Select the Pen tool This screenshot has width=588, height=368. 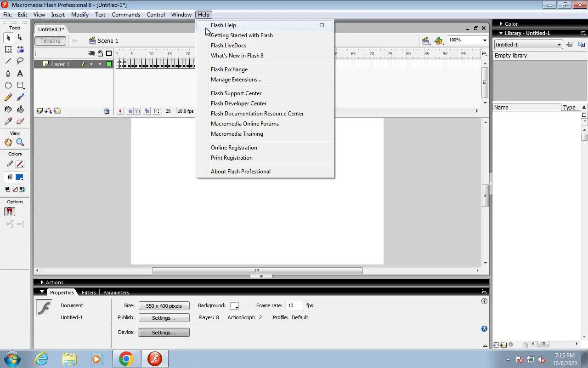pos(8,74)
